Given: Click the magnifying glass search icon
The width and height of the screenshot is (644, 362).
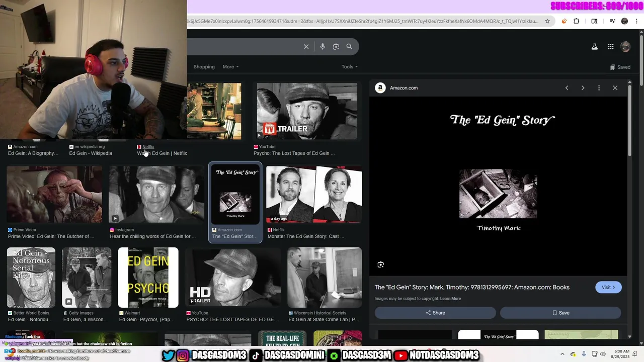Looking at the screenshot, I should (x=349, y=47).
